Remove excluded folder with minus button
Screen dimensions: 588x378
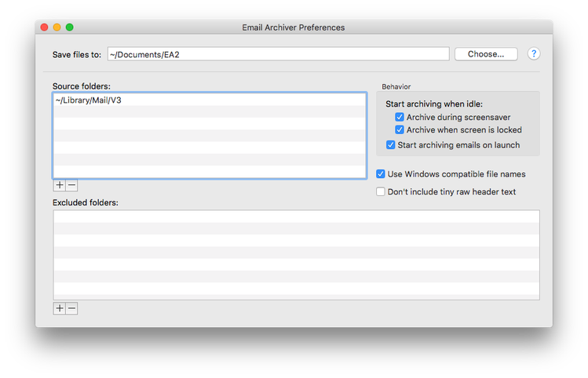(71, 308)
